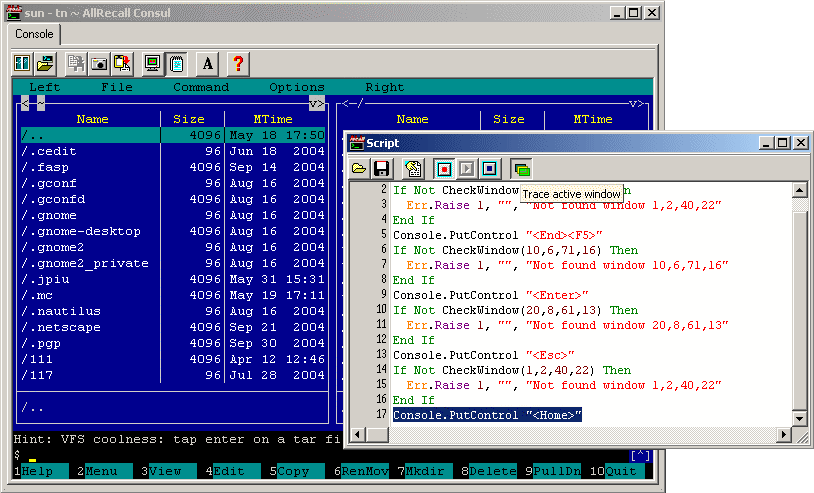Click the 1Help function key

(x=41, y=471)
